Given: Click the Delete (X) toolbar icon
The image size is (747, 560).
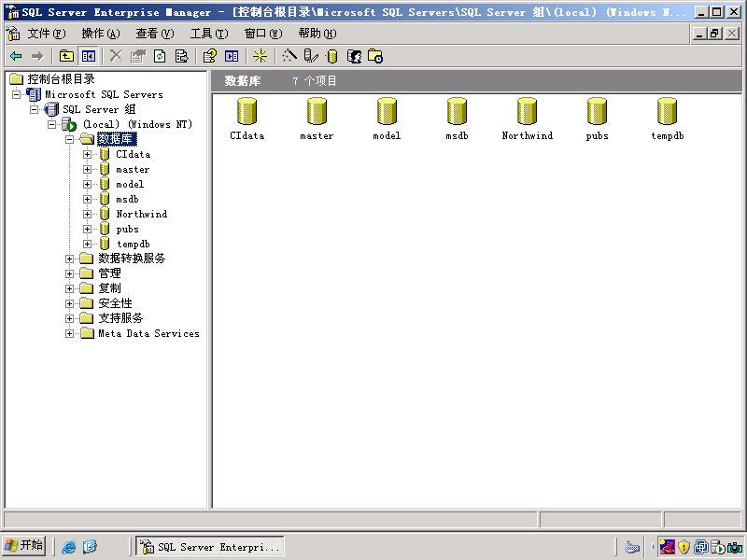Looking at the screenshot, I should pyautogui.click(x=116, y=56).
